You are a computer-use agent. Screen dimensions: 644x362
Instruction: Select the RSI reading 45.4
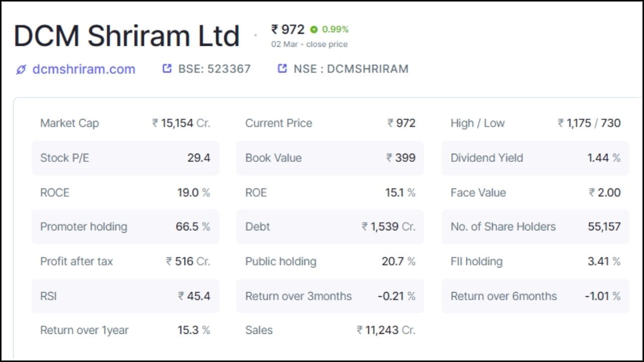[x=197, y=296]
